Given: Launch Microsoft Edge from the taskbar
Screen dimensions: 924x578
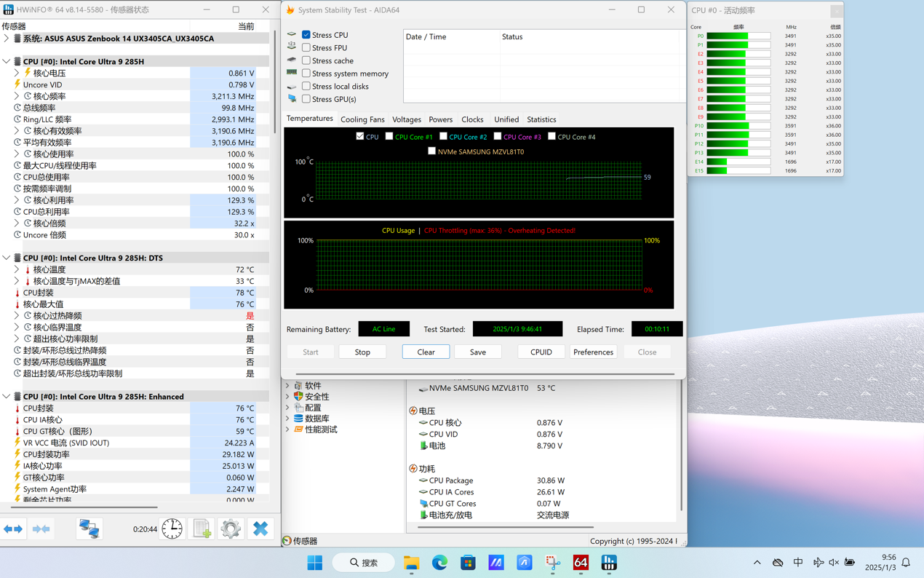Looking at the screenshot, I should click(x=439, y=563).
